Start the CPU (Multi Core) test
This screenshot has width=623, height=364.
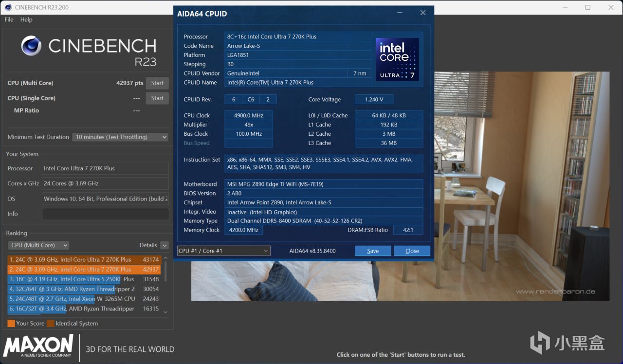pos(157,83)
